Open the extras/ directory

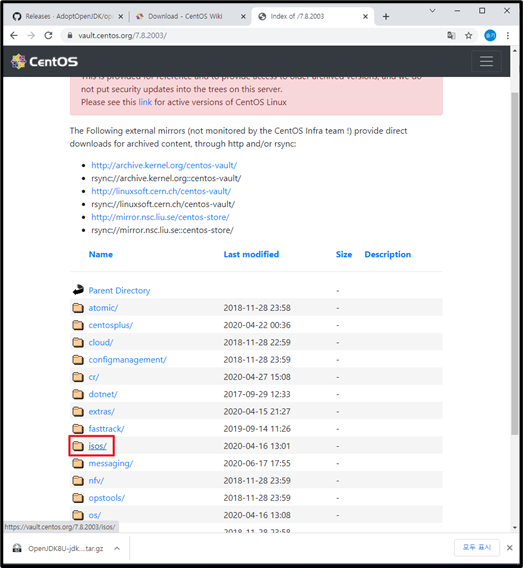pos(101,412)
